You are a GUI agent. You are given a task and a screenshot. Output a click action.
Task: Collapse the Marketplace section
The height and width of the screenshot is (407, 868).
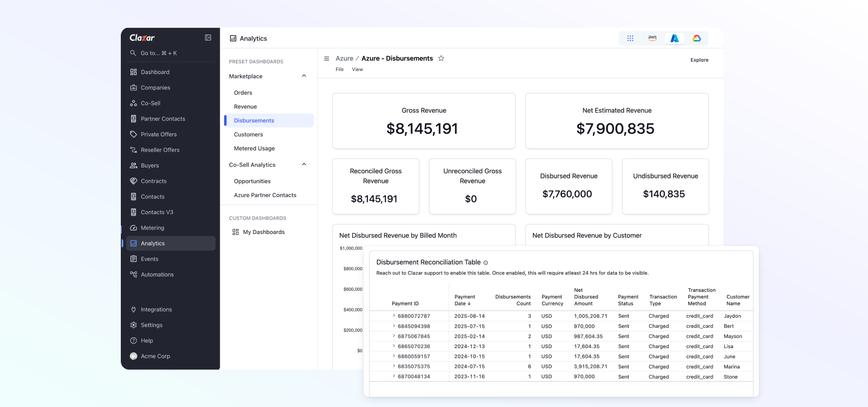304,76
